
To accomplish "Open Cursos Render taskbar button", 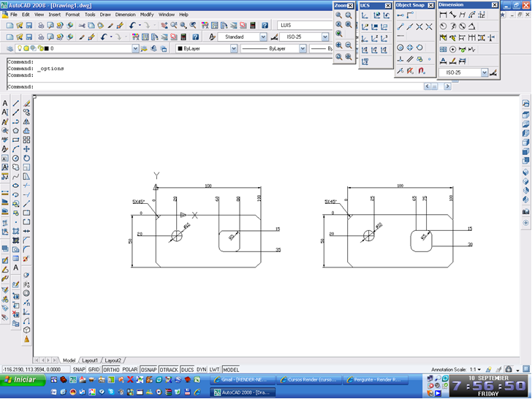I will tap(308, 380).
